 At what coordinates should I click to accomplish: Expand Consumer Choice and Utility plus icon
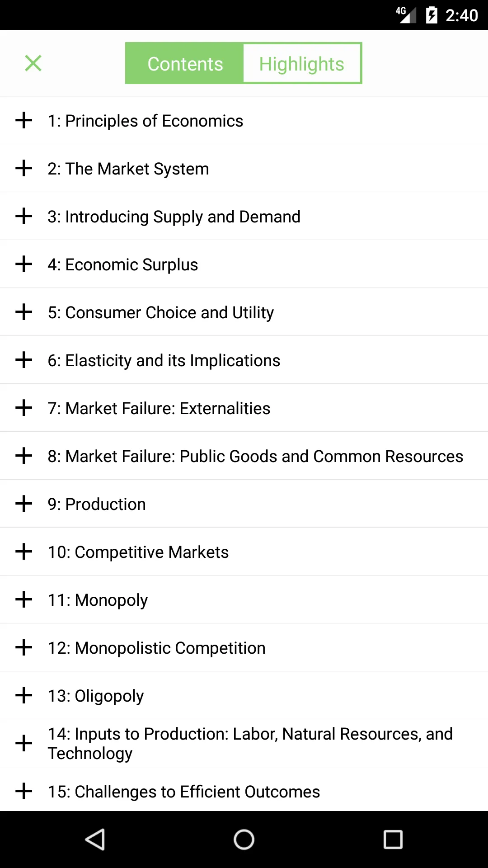pos(23,312)
